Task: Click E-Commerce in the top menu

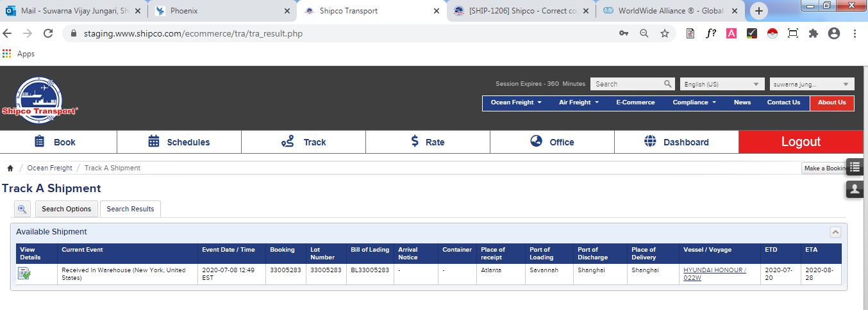Action: (x=635, y=102)
